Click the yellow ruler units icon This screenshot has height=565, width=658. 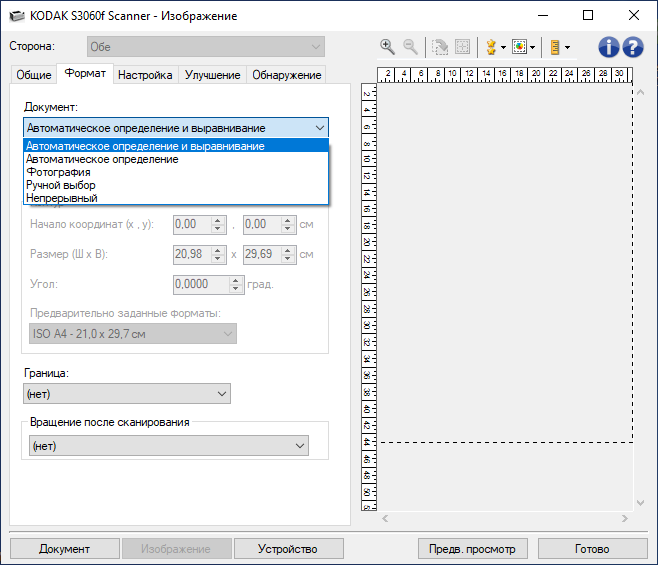tap(555, 47)
